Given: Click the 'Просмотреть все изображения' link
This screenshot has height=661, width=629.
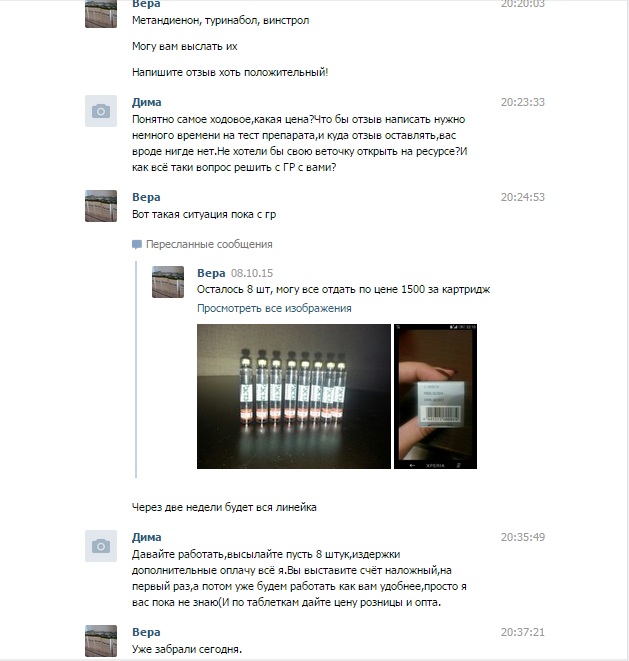Looking at the screenshot, I should coord(274,308).
